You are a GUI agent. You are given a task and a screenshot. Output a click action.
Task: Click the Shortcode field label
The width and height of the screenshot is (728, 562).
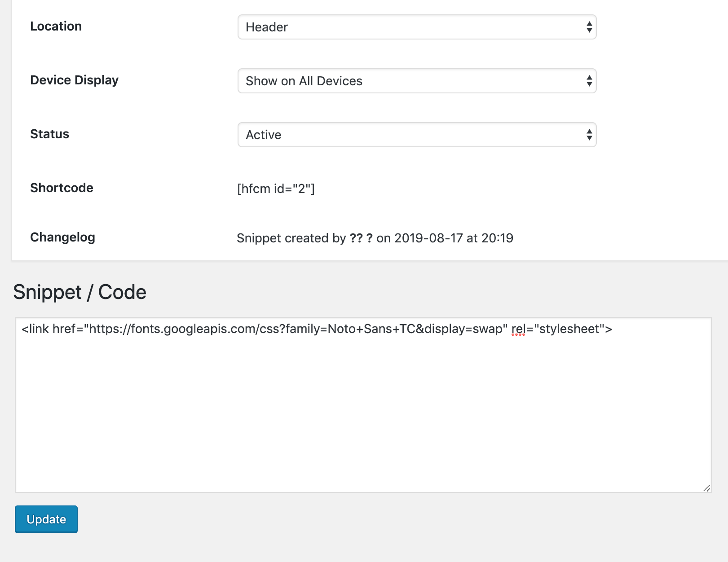(62, 188)
